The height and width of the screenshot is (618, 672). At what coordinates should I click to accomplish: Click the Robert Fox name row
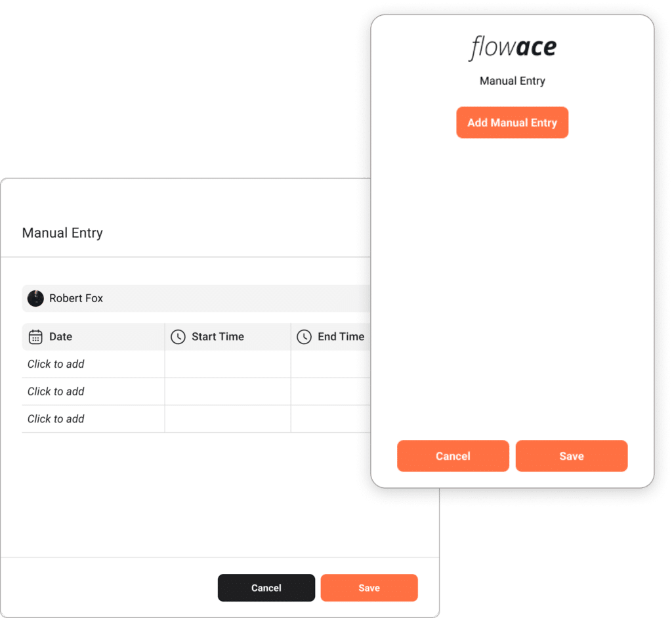tap(75, 298)
